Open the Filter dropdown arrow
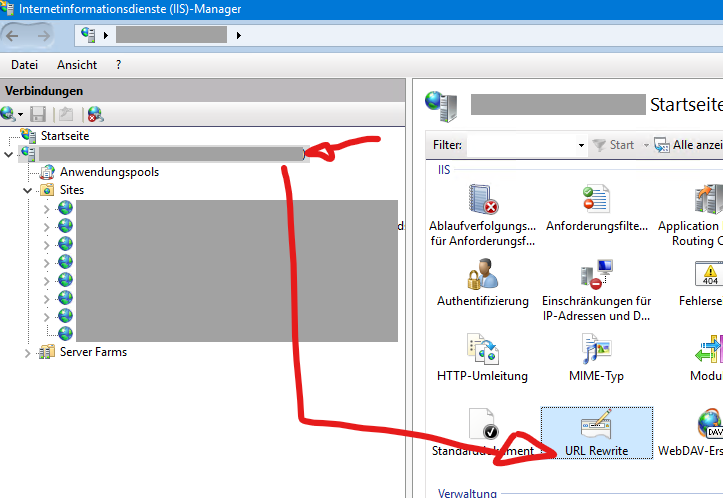Screen dimensions: 723x498 581,146
